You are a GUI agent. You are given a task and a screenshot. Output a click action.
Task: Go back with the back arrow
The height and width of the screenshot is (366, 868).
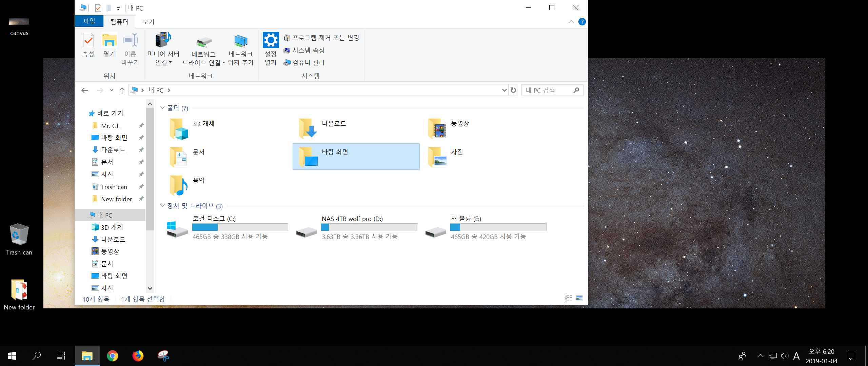click(x=85, y=90)
